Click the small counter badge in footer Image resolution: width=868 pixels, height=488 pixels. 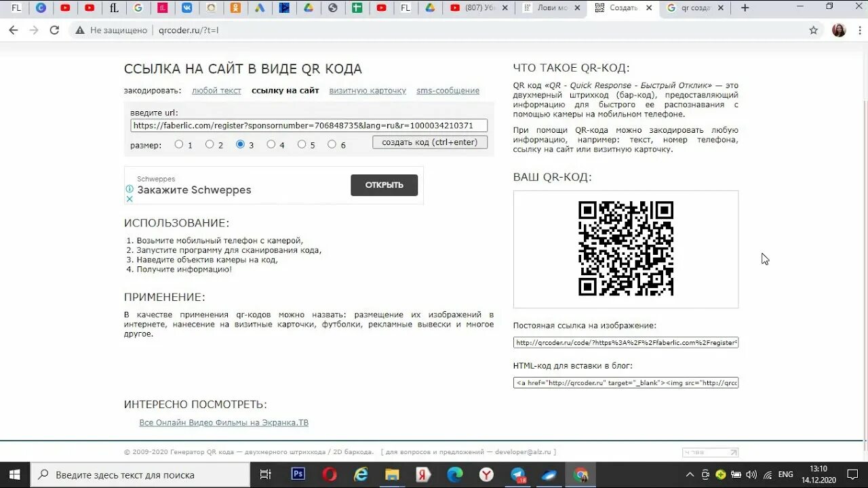(710, 452)
